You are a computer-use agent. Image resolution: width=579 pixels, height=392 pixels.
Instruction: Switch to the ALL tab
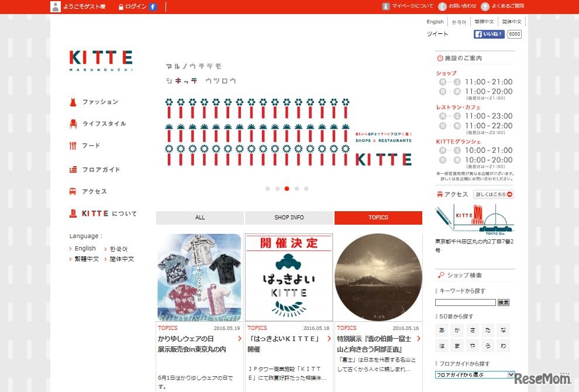pyautogui.click(x=200, y=218)
